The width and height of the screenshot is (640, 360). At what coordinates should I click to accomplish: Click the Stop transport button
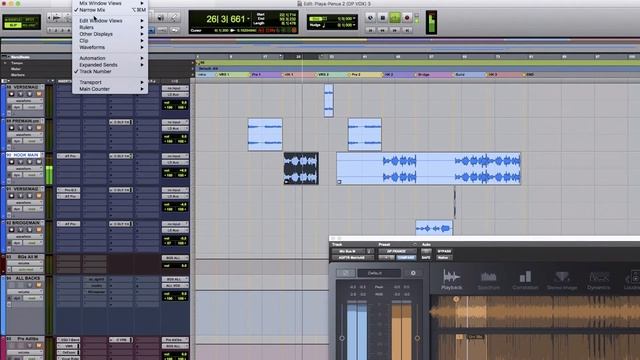pyautogui.click(x=382, y=18)
